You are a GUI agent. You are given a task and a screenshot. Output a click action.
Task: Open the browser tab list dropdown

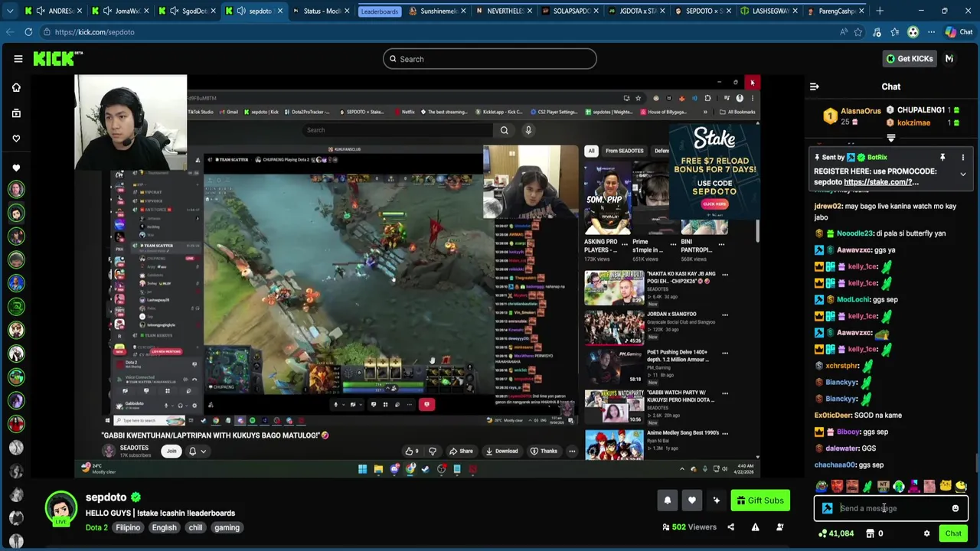coord(11,11)
